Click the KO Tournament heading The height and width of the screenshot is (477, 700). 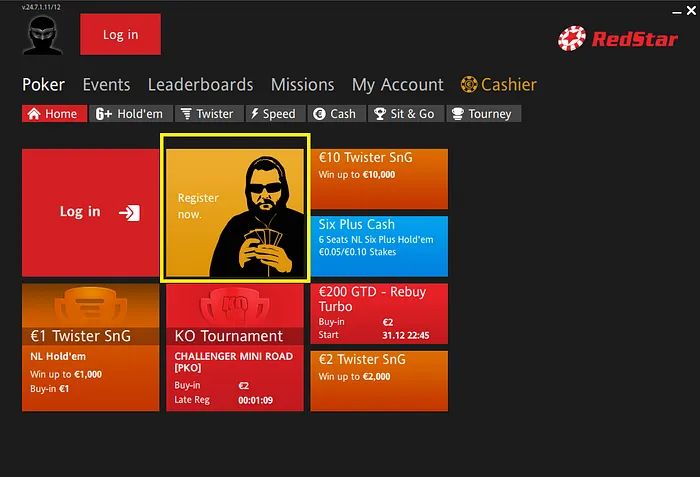(x=229, y=336)
